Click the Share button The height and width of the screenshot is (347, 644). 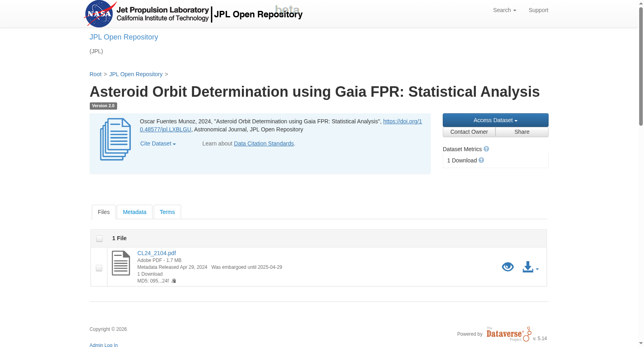point(522,132)
